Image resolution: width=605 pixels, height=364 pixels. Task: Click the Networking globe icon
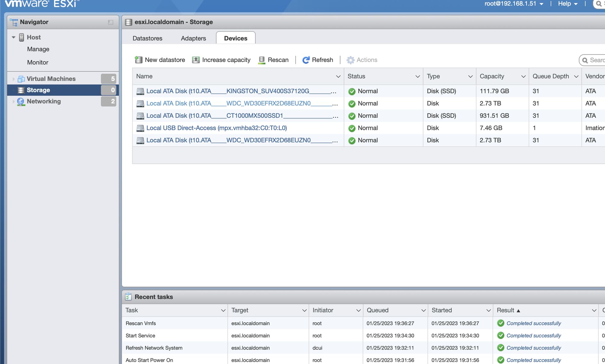click(21, 101)
